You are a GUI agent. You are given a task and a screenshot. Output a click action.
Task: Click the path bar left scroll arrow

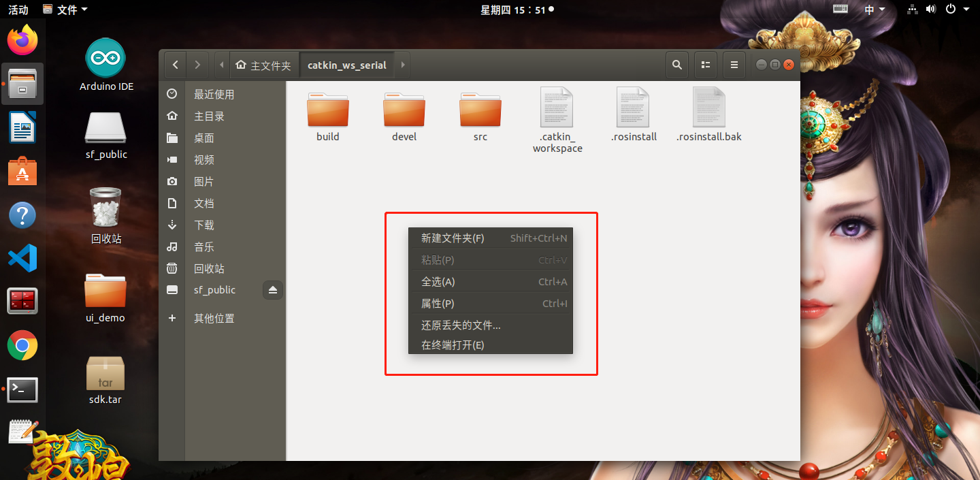(222, 65)
